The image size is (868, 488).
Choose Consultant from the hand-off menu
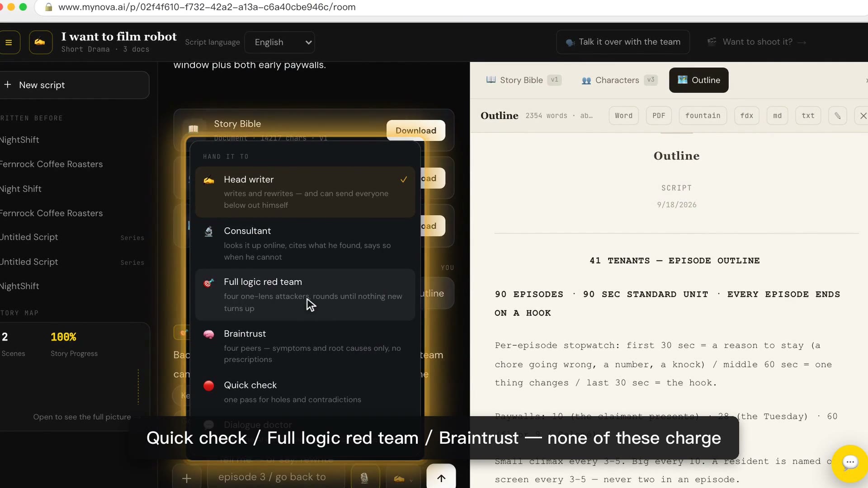(305, 243)
